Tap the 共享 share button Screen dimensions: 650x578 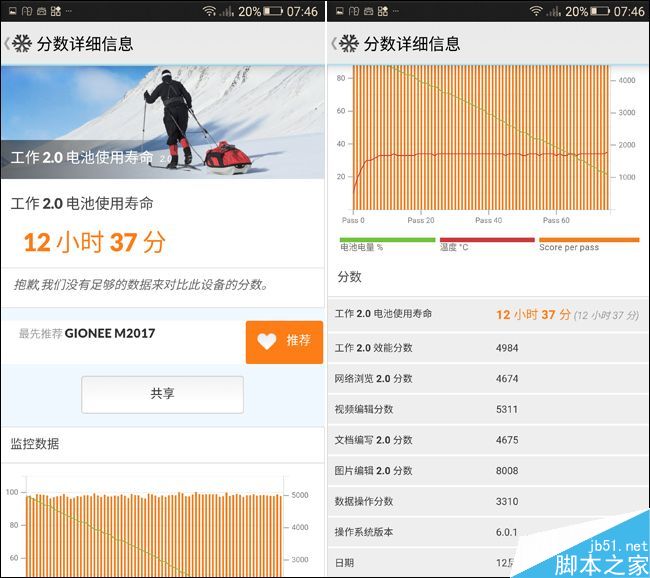coord(162,394)
